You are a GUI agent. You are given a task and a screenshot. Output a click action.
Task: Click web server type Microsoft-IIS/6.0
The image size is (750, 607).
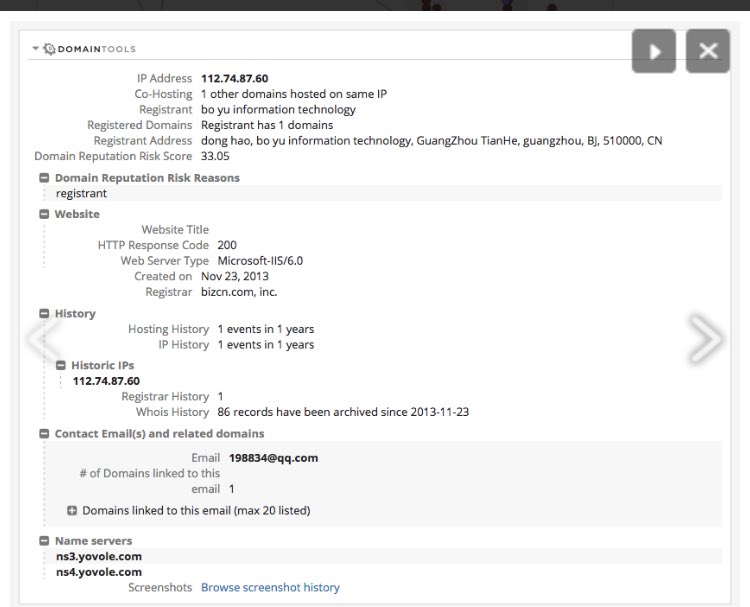(x=260, y=261)
